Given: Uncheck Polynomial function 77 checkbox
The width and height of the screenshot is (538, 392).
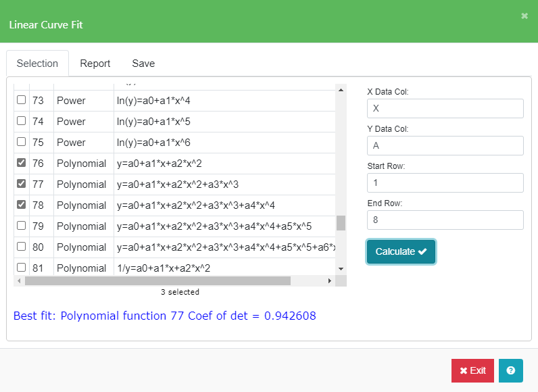Looking at the screenshot, I should click(x=22, y=184).
